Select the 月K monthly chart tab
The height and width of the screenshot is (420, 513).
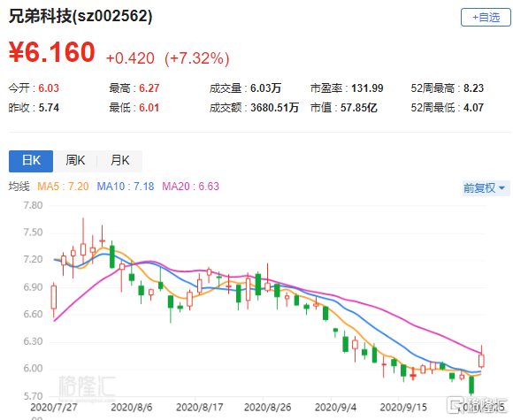pos(119,161)
